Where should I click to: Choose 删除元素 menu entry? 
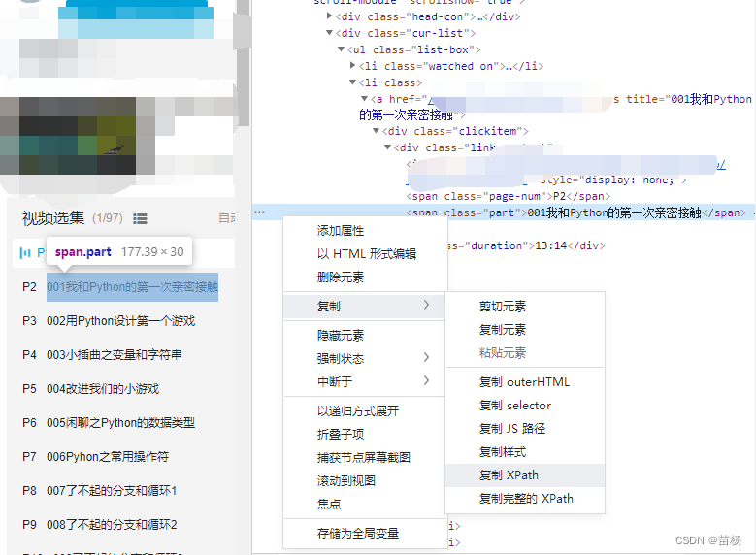(365, 277)
